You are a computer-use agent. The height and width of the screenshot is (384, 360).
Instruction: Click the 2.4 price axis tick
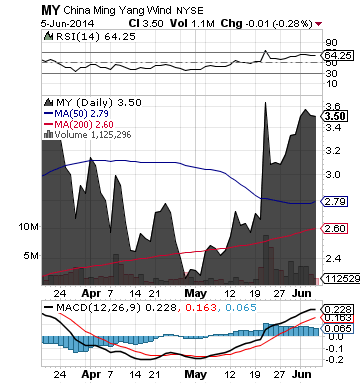(333, 259)
